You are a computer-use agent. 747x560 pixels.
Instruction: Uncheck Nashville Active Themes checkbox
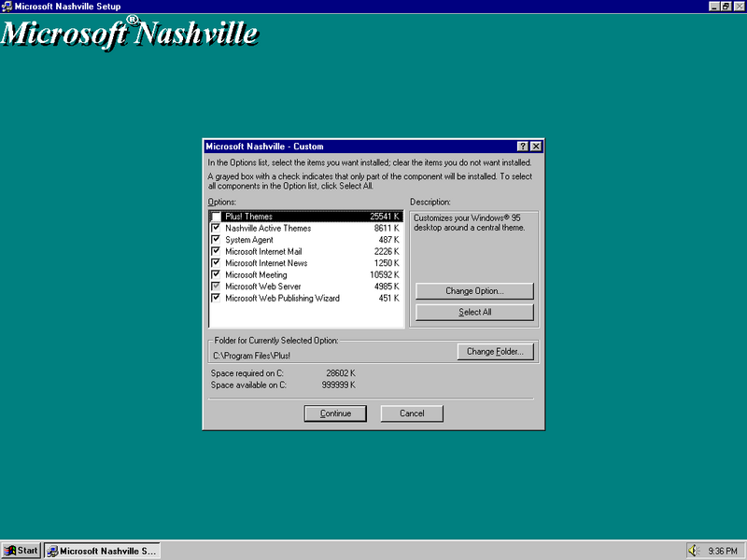pyautogui.click(x=216, y=228)
